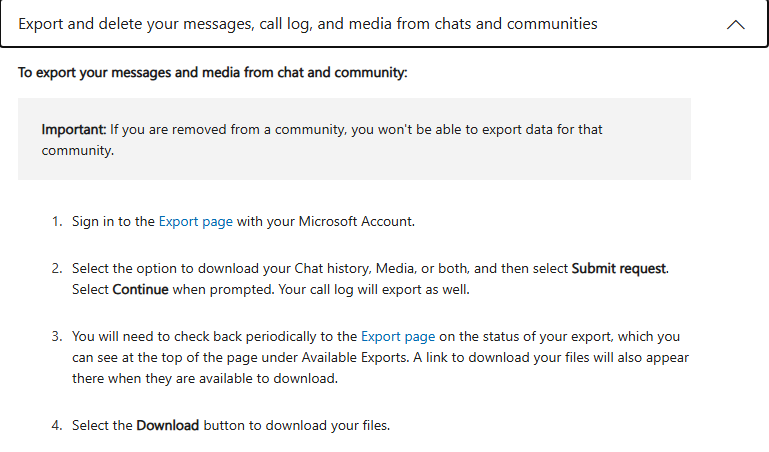Click the step number 2 marker
This screenshot has height=452, width=769.
pyautogui.click(x=57, y=269)
